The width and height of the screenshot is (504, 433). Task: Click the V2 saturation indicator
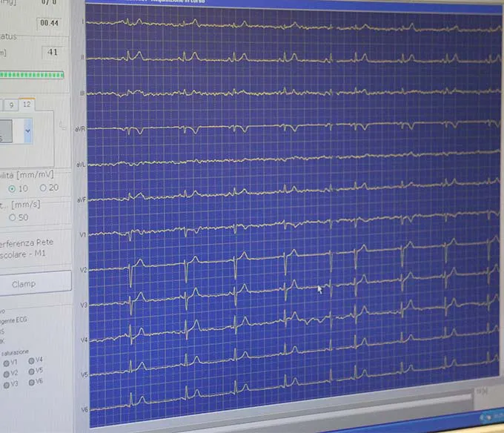click(x=7, y=374)
